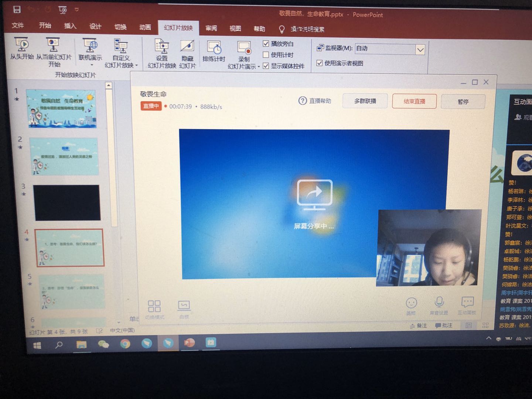Toggle Play Narrations checkbox (播放旁白)
The width and height of the screenshot is (532, 399).
coord(266,44)
